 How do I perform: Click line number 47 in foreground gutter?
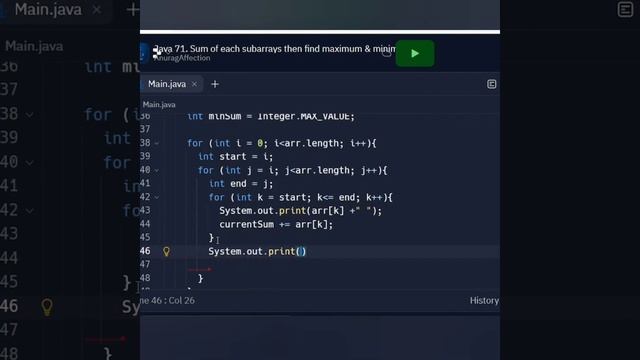tap(145, 264)
